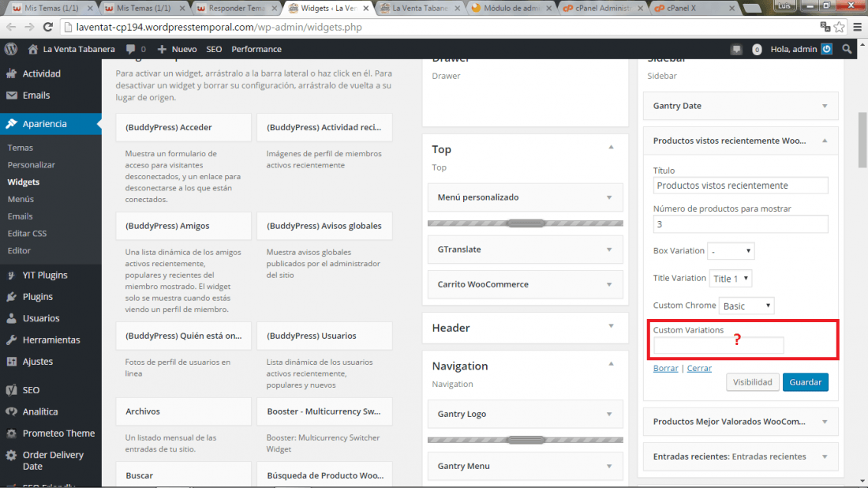The width and height of the screenshot is (868, 488).
Task: Collapse the Productos vistos recientemente widget
Action: (825, 141)
